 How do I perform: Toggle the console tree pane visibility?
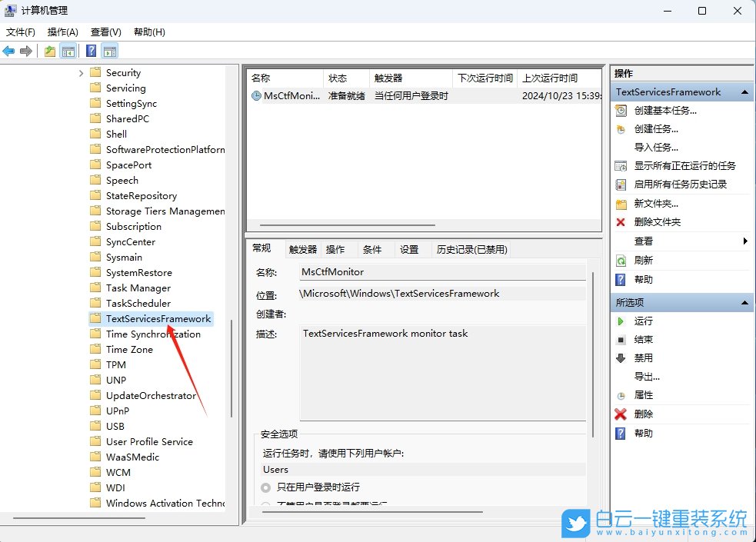tap(68, 51)
